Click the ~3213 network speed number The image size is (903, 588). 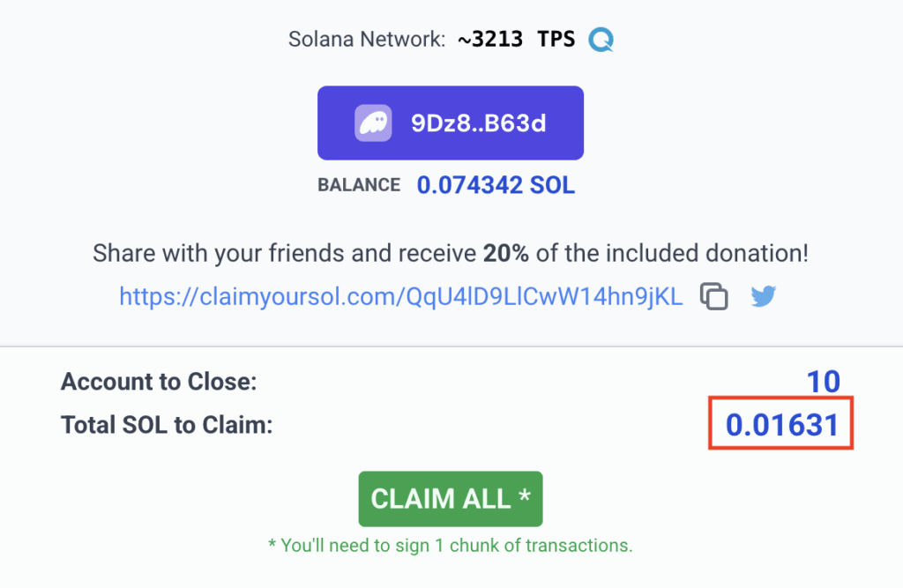(x=491, y=40)
